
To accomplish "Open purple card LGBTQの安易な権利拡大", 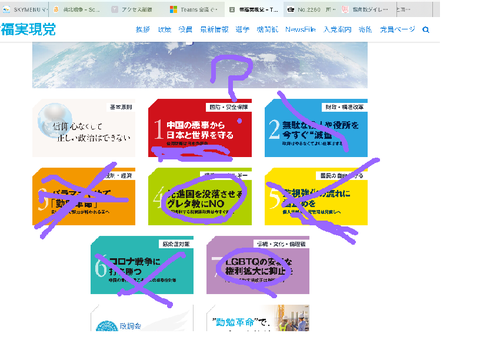I will [x=258, y=265].
